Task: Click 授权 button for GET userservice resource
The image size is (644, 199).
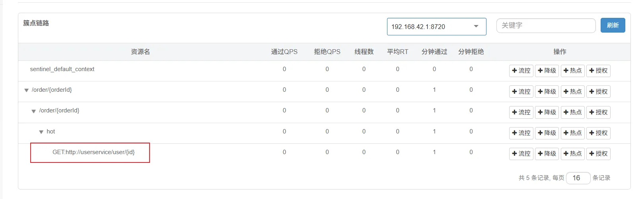Action: 598,154
